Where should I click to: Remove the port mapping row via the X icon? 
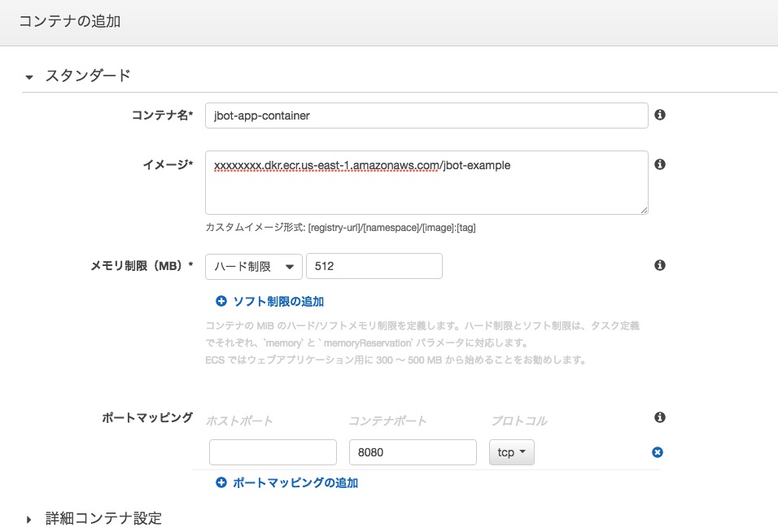[x=657, y=452]
